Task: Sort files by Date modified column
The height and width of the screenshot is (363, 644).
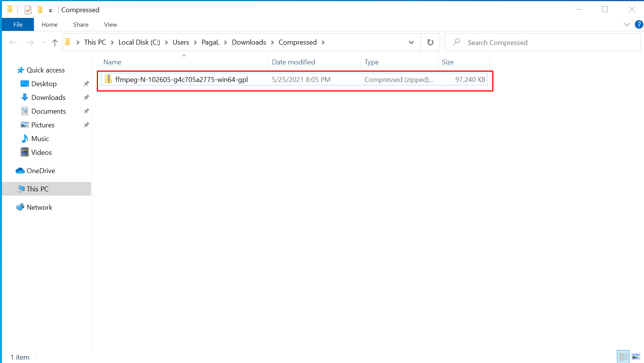Action: pyautogui.click(x=293, y=62)
